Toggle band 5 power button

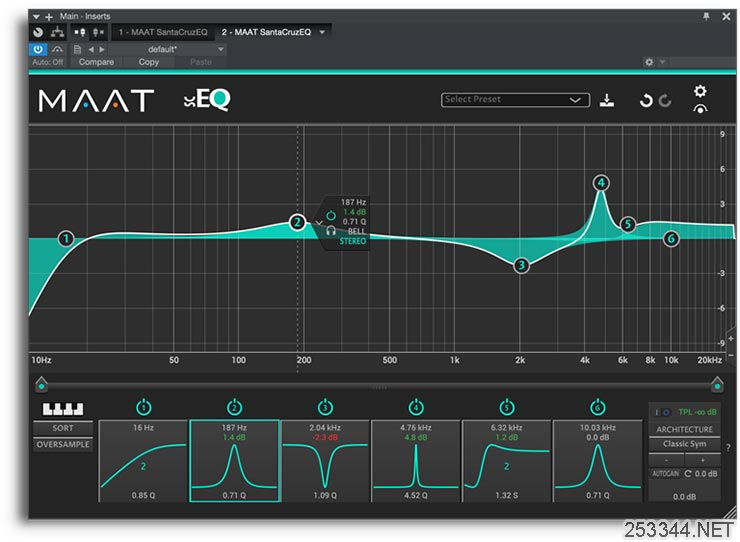[x=507, y=407]
